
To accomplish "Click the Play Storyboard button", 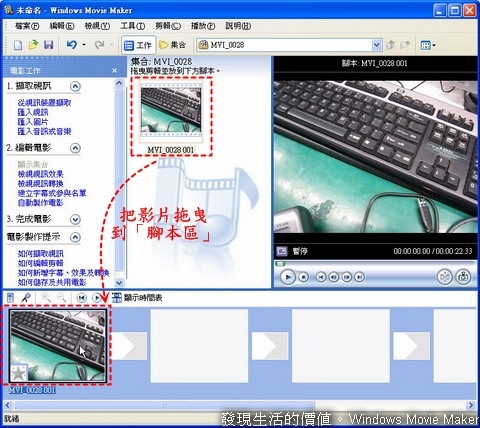I will coord(97,298).
